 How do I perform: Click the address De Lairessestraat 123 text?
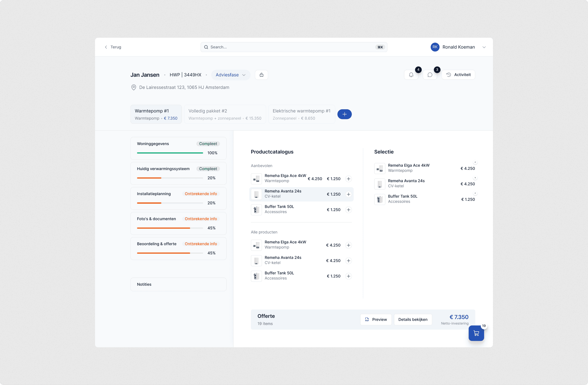coord(184,87)
